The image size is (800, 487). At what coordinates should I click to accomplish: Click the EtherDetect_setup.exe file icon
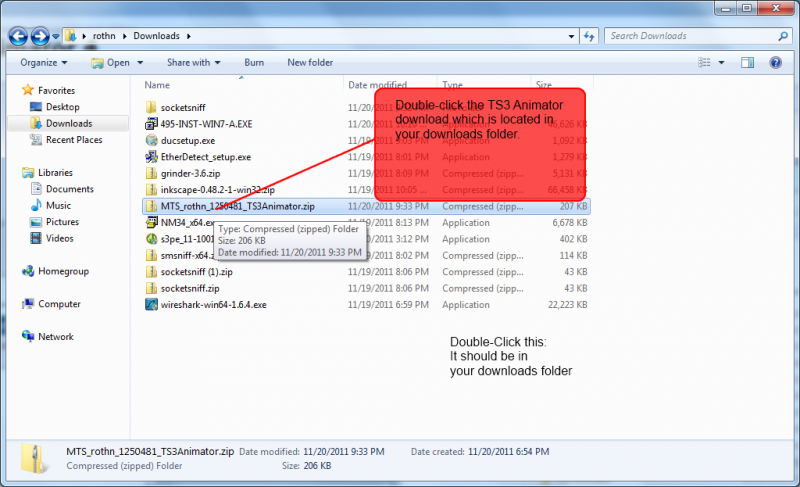(x=151, y=157)
